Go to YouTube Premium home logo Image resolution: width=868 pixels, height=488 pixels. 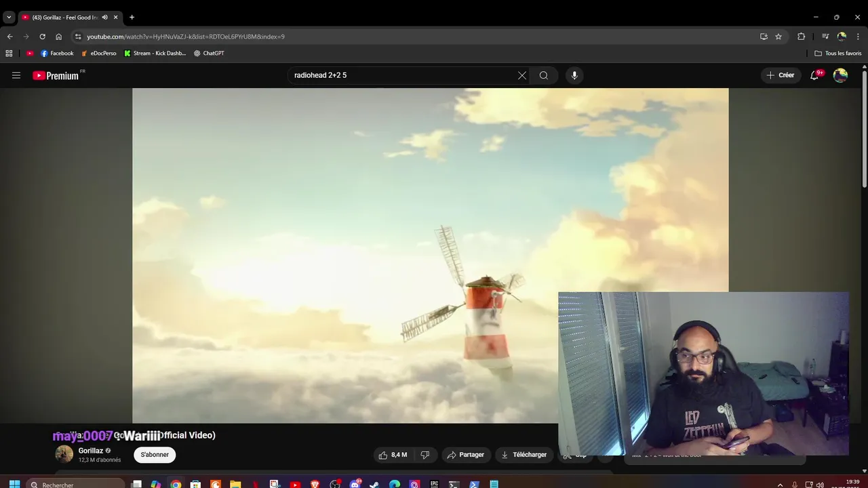(x=56, y=75)
